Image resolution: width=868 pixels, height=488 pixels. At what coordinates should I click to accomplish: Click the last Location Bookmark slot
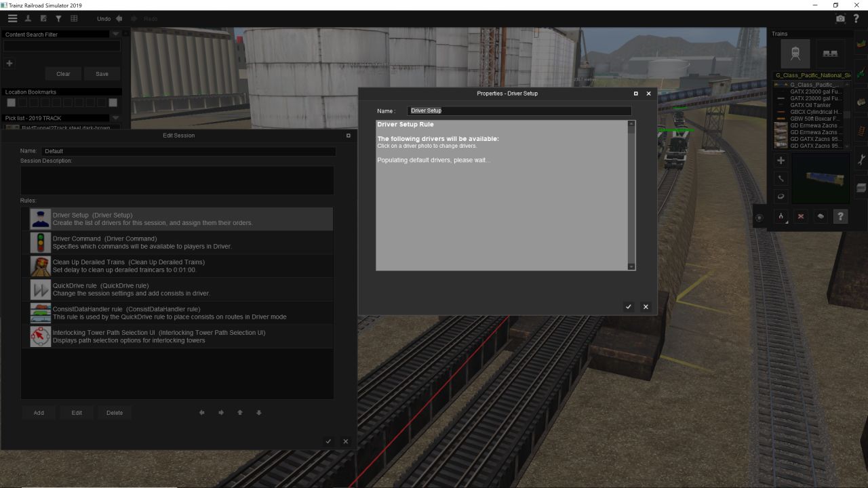pyautogui.click(x=113, y=102)
